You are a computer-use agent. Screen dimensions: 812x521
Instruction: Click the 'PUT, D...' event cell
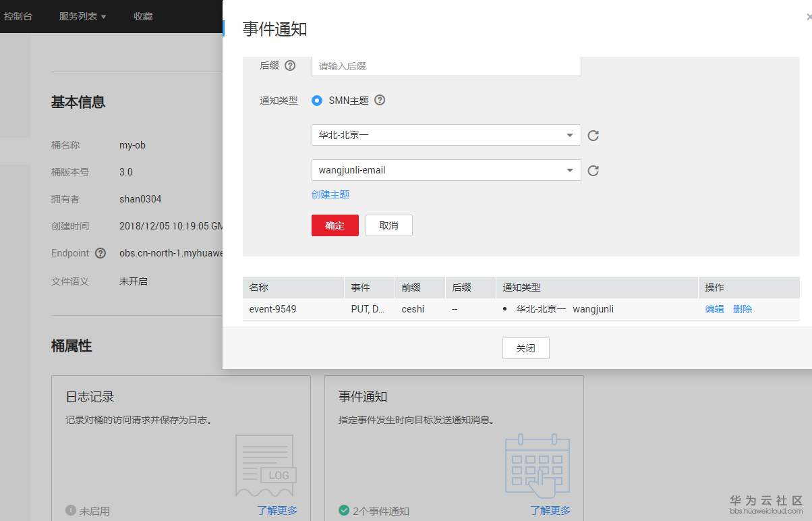click(369, 309)
